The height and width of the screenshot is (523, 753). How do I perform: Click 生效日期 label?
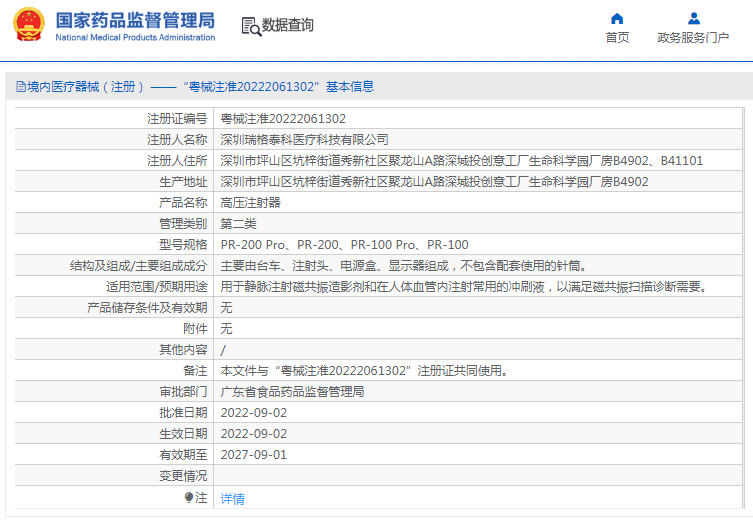point(183,434)
